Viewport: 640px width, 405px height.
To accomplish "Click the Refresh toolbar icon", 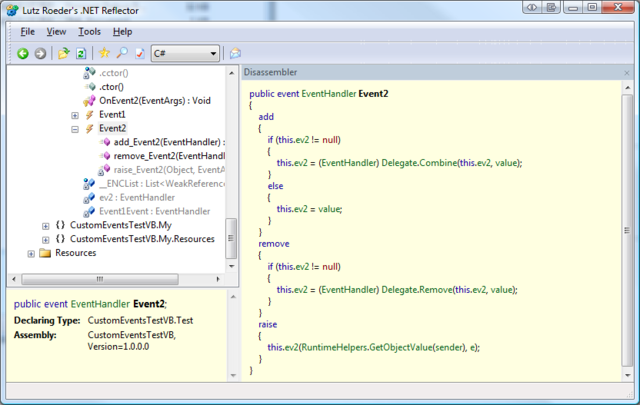I will click(81, 53).
